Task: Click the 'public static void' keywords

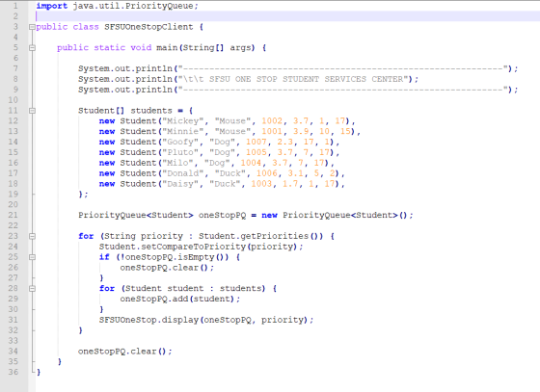Action: tap(104, 48)
